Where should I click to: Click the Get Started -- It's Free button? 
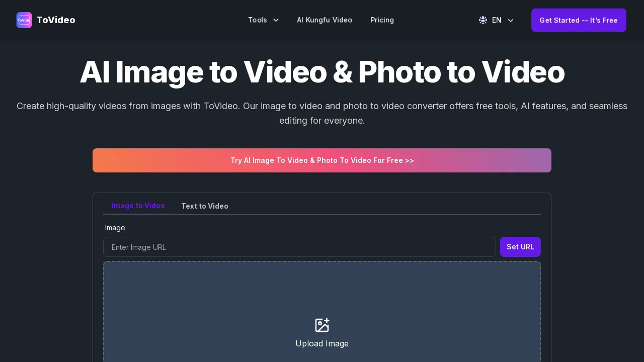tap(579, 20)
